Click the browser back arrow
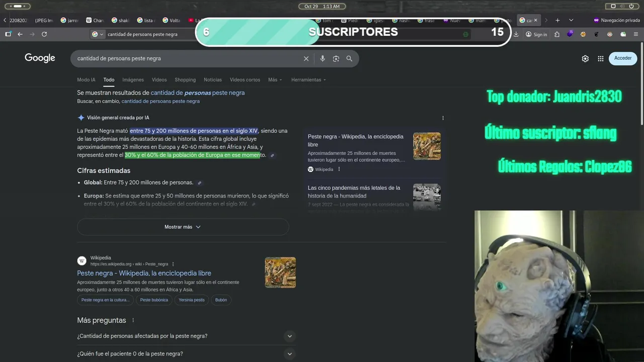Screen dimensions: 644x362 20,34
